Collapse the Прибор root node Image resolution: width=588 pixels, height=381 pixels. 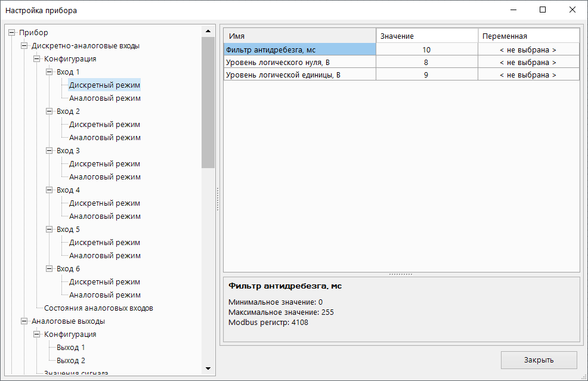point(12,33)
